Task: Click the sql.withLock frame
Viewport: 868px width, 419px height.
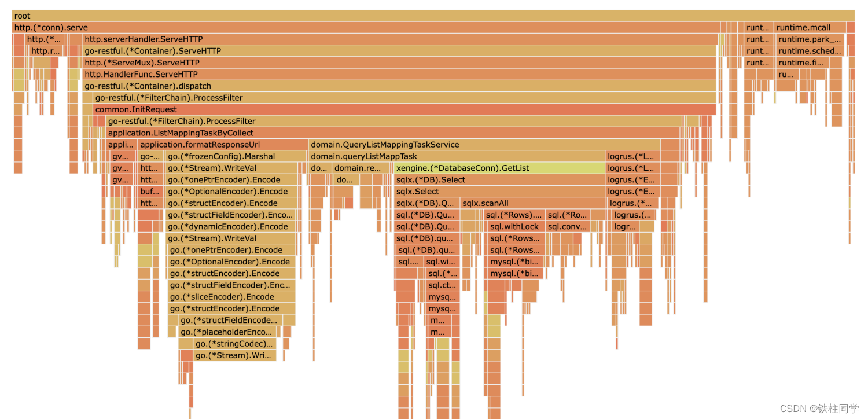Action: click(x=515, y=226)
